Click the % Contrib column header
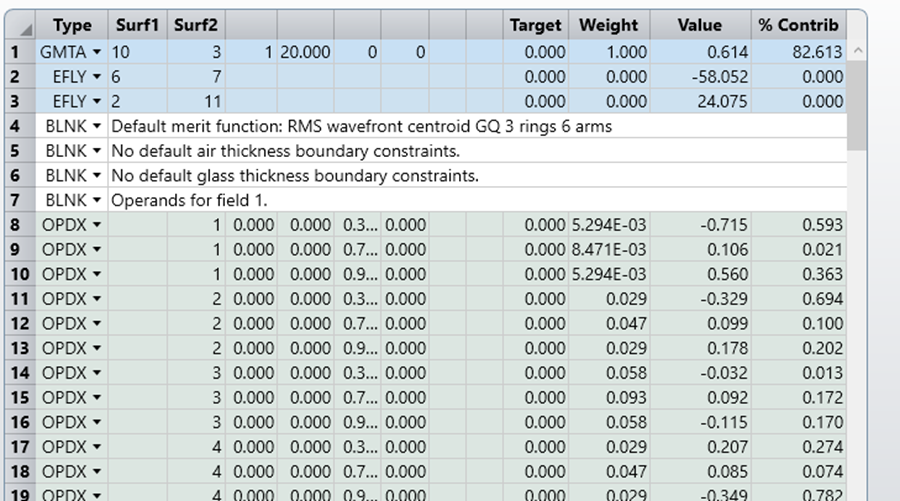The height and width of the screenshot is (501, 900). click(799, 26)
